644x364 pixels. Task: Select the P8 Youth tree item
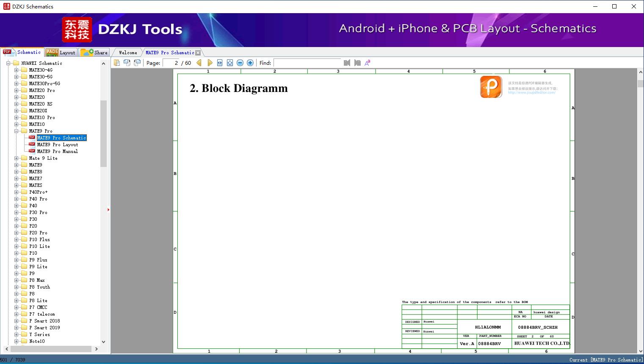coord(39,287)
